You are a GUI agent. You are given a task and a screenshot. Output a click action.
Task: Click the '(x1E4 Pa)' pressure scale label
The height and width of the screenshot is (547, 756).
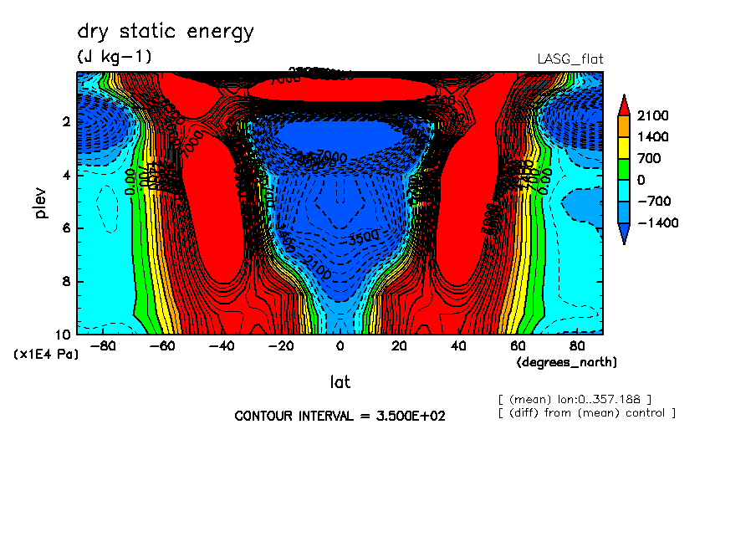coord(46,355)
